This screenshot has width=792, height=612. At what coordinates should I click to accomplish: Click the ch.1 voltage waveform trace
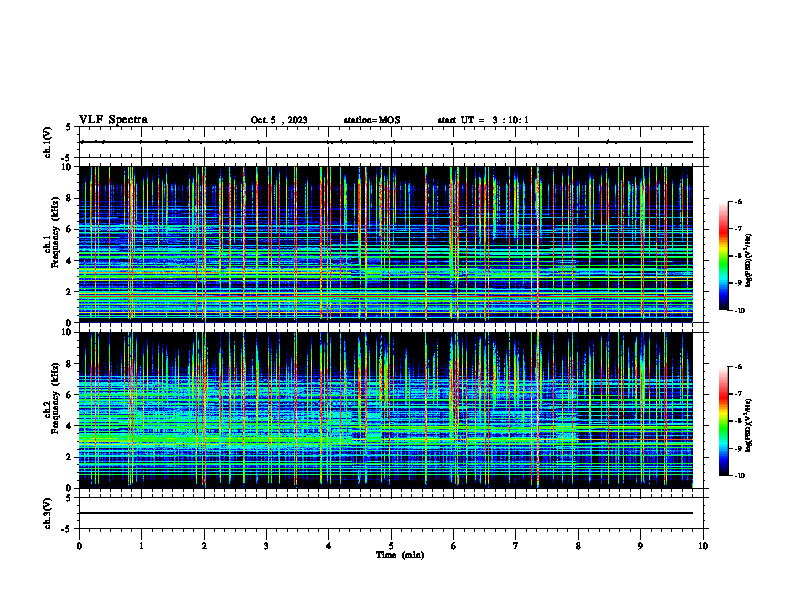point(386,142)
